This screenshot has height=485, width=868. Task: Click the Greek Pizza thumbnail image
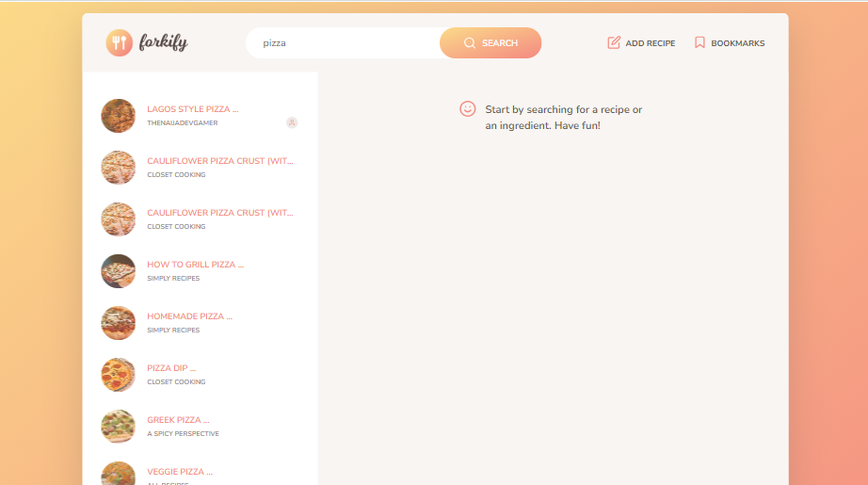118,427
